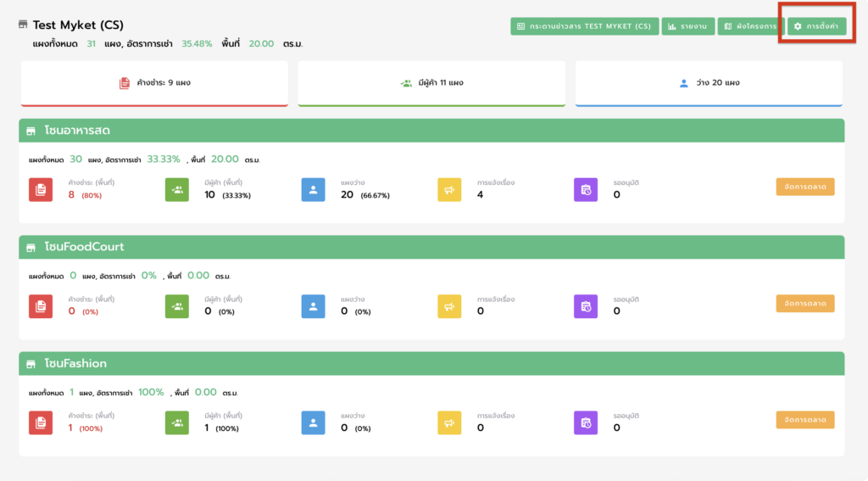
Task: Click the red overdue icon in โซนอาหารสด
Action: pyautogui.click(x=41, y=190)
